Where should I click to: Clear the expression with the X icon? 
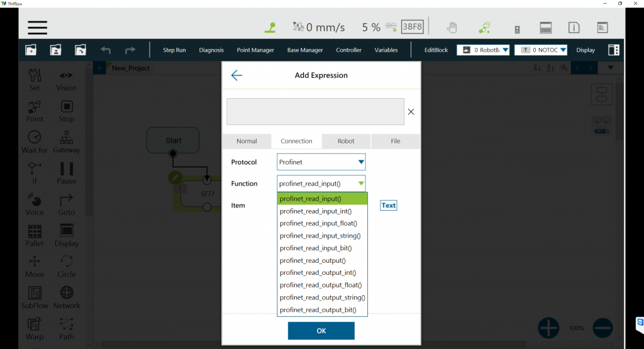point(411,112)
